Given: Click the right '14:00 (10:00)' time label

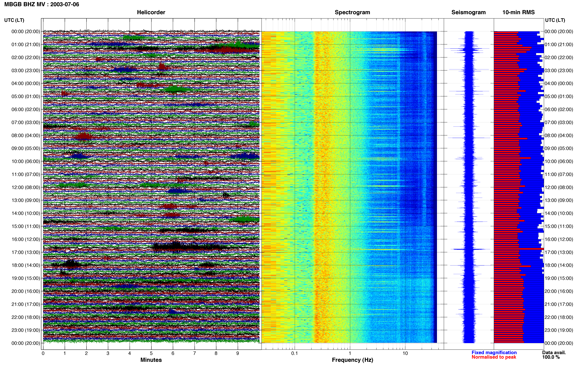Looking at the screenshot, I should [x=559, y=213].
